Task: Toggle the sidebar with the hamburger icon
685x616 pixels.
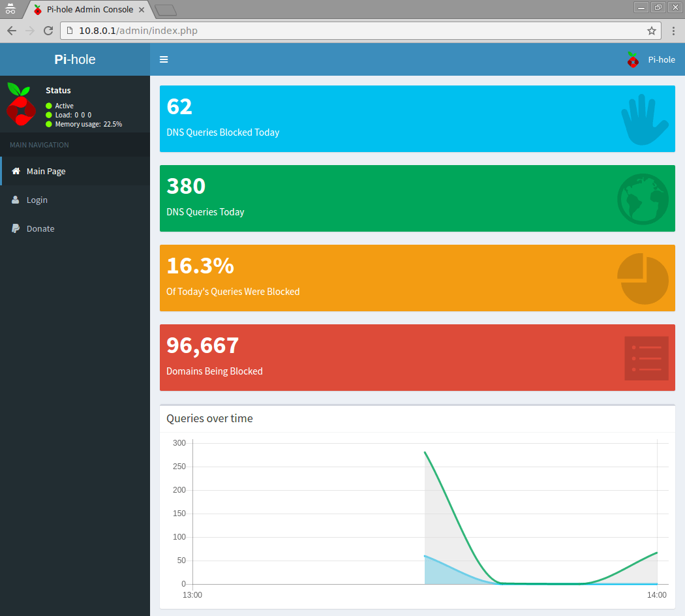Action: (x=164, y=59)
